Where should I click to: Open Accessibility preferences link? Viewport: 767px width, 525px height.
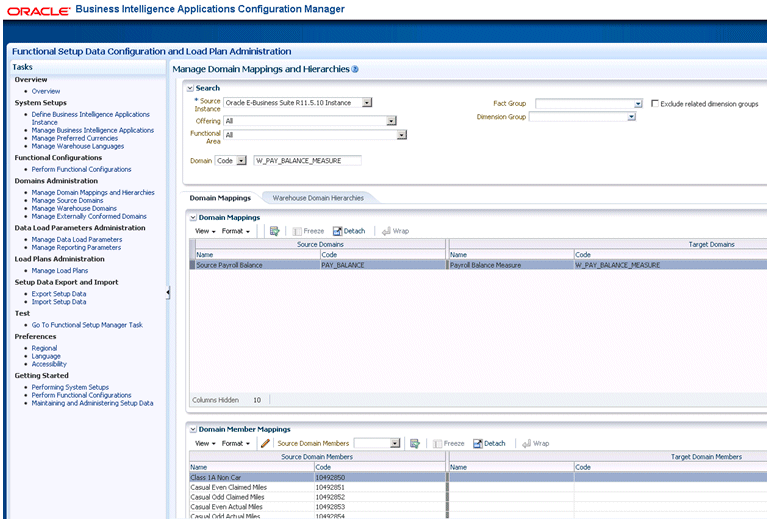pos(49,364)
